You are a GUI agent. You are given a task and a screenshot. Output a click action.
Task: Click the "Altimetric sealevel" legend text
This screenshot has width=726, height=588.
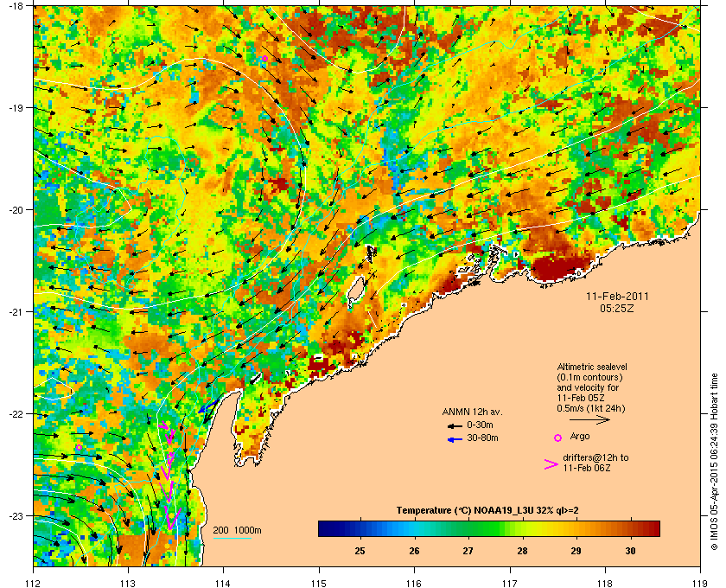point(592,367)
